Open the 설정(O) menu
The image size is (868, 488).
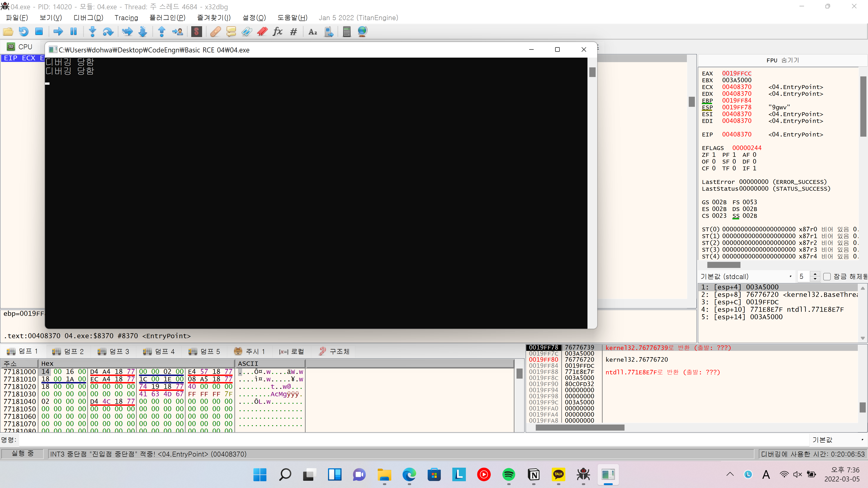(x=254, y=18)
